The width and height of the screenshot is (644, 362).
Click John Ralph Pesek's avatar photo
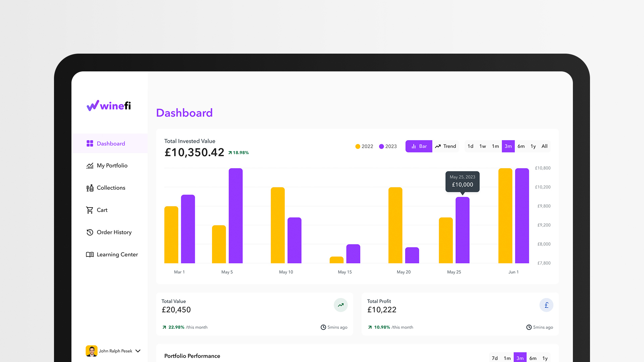(x=91, y=351)
